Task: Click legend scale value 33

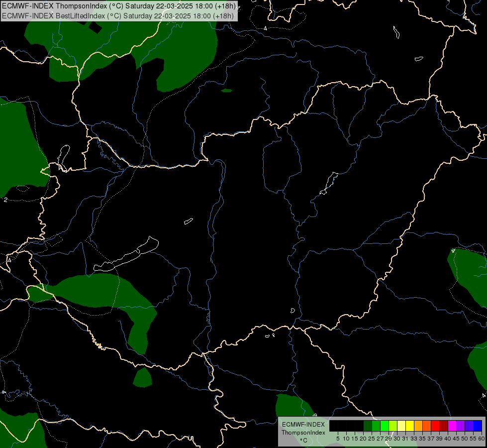Action: coord(414,439)
